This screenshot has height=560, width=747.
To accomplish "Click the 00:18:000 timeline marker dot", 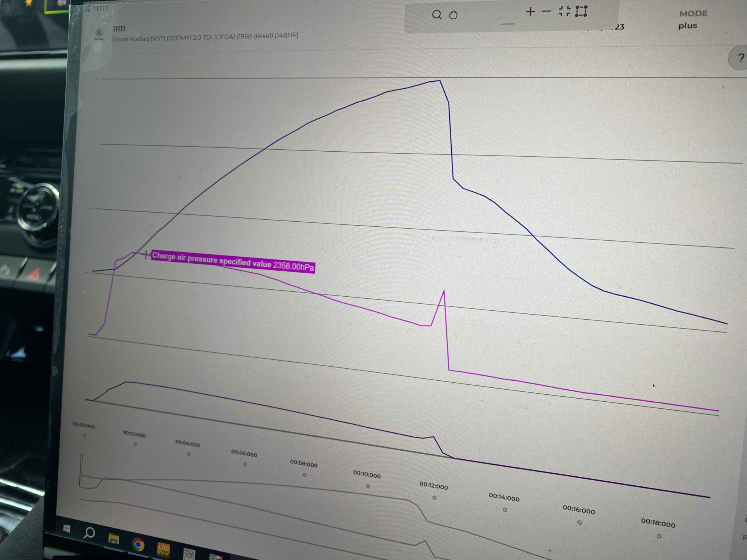I will 659,536.
